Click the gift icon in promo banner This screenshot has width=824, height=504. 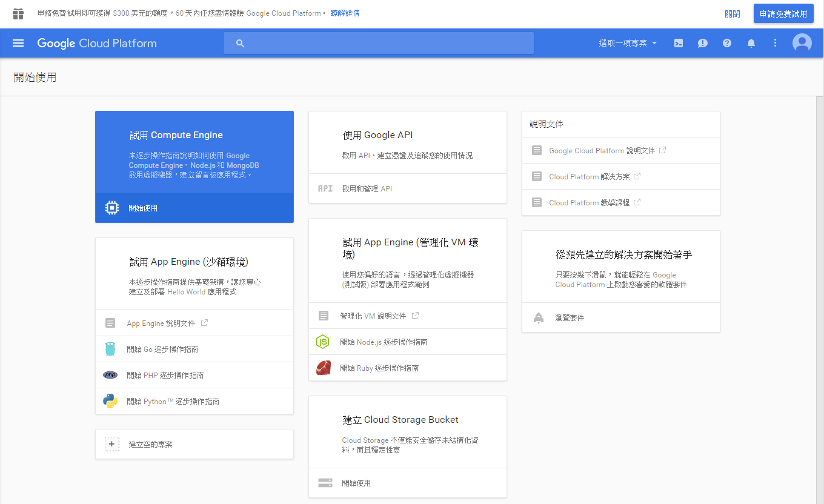(x=18, y=13)
